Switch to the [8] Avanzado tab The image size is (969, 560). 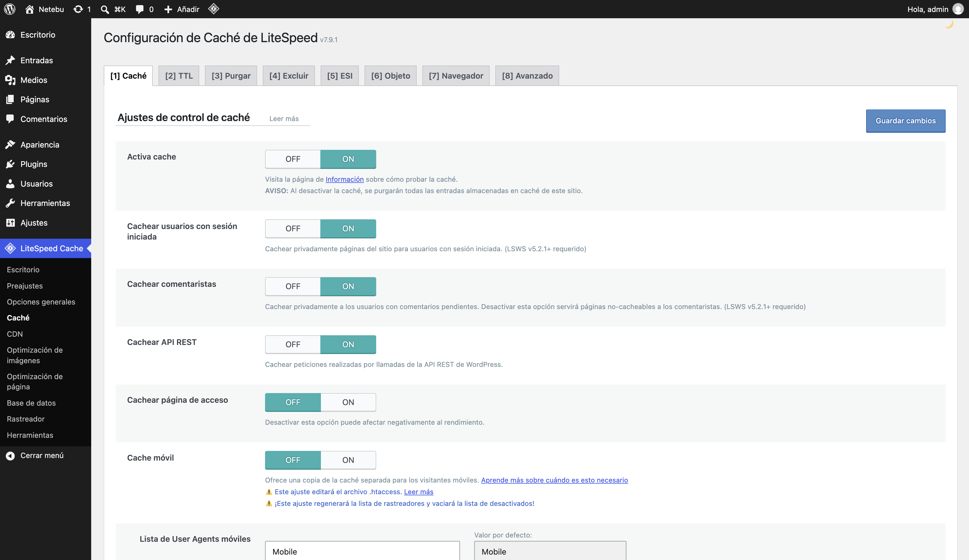[x=527, y=76]
